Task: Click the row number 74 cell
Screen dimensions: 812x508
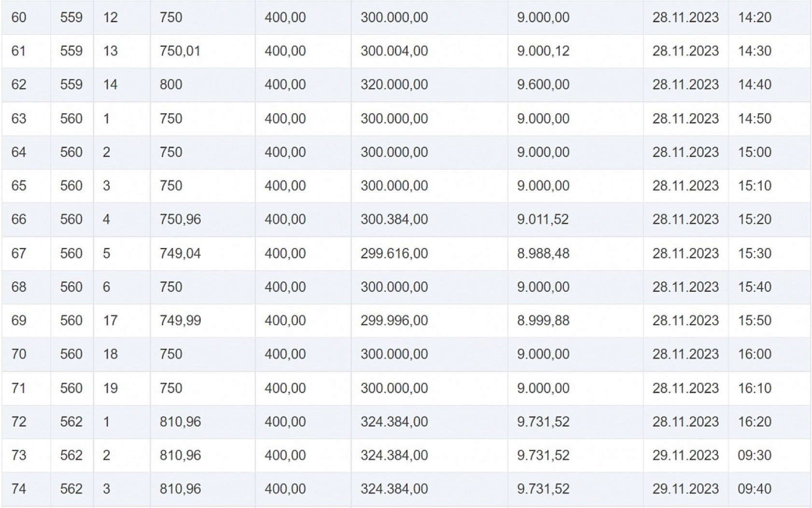Action: click(x=18, y=489)
